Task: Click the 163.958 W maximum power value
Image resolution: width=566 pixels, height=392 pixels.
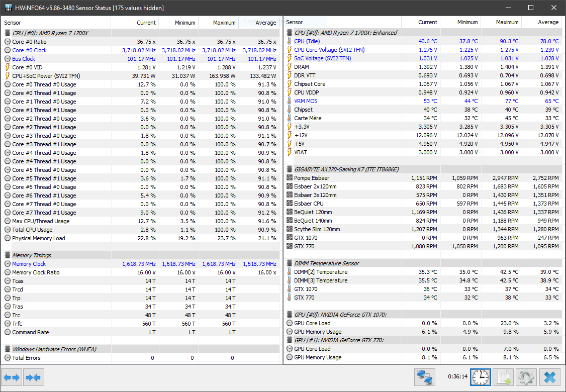Action: click(x=222, y=76)
